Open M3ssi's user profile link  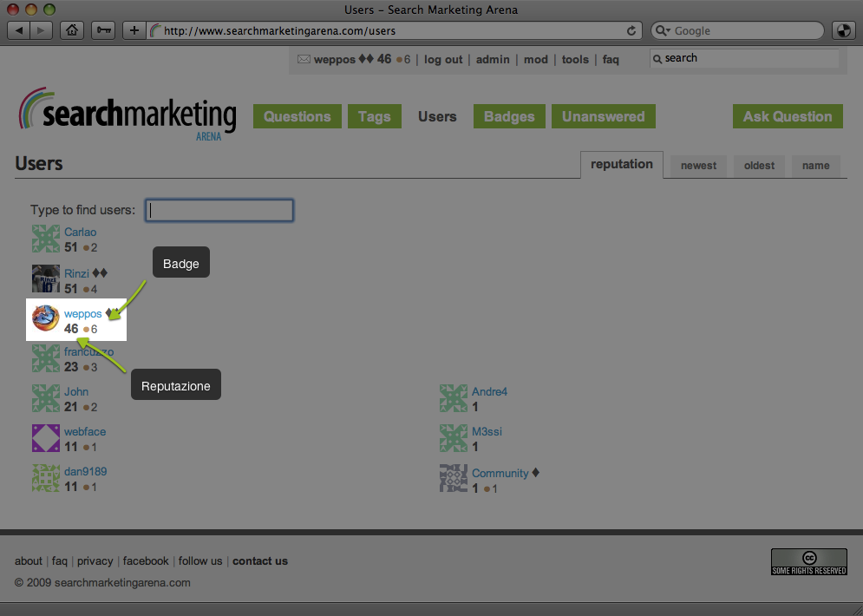[x=487, y=431]
